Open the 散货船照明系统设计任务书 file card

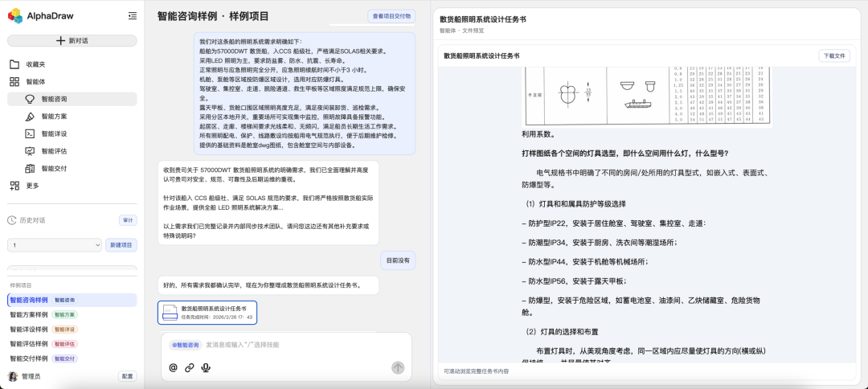tap(207, 313)
